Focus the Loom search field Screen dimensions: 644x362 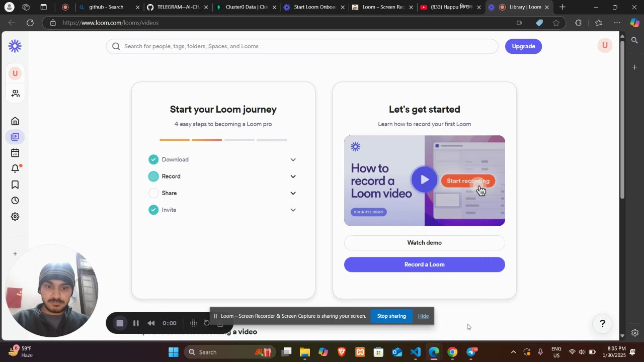302,46
